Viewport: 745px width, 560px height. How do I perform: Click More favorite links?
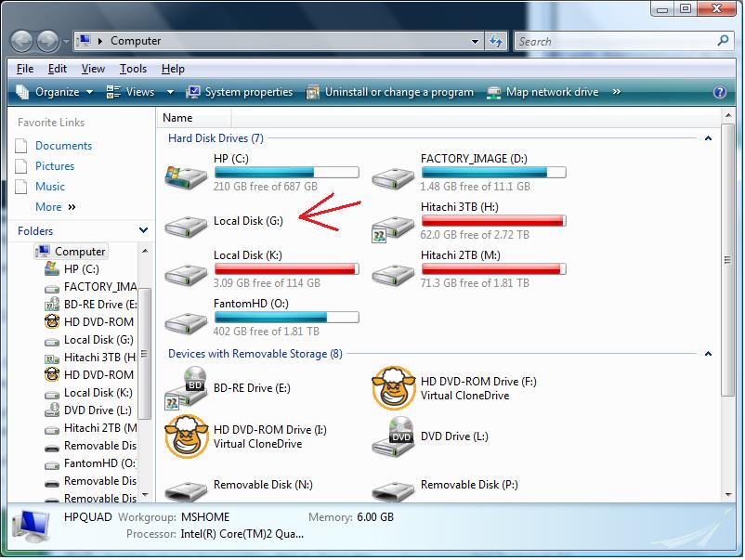point(55,207)
